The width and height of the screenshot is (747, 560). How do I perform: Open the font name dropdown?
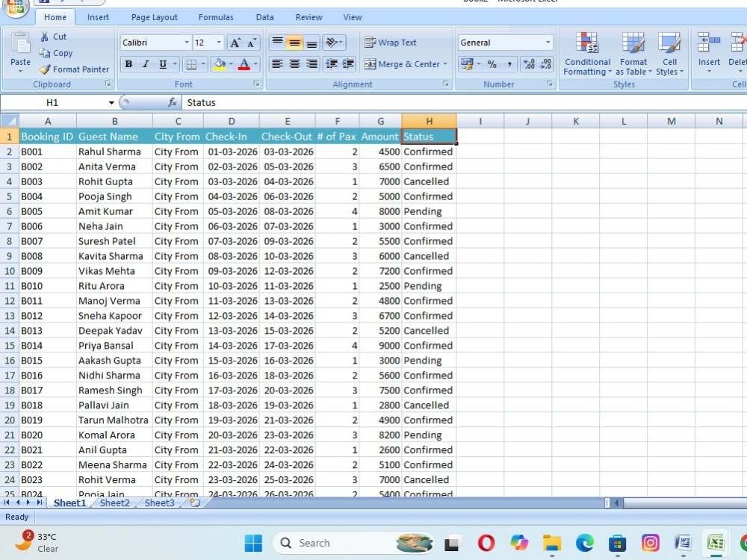[x=187, y=43]
